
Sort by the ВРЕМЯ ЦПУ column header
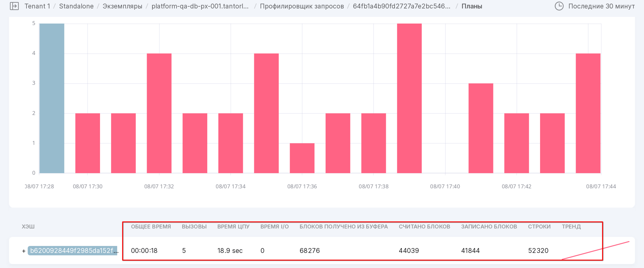tap(233, 226)
